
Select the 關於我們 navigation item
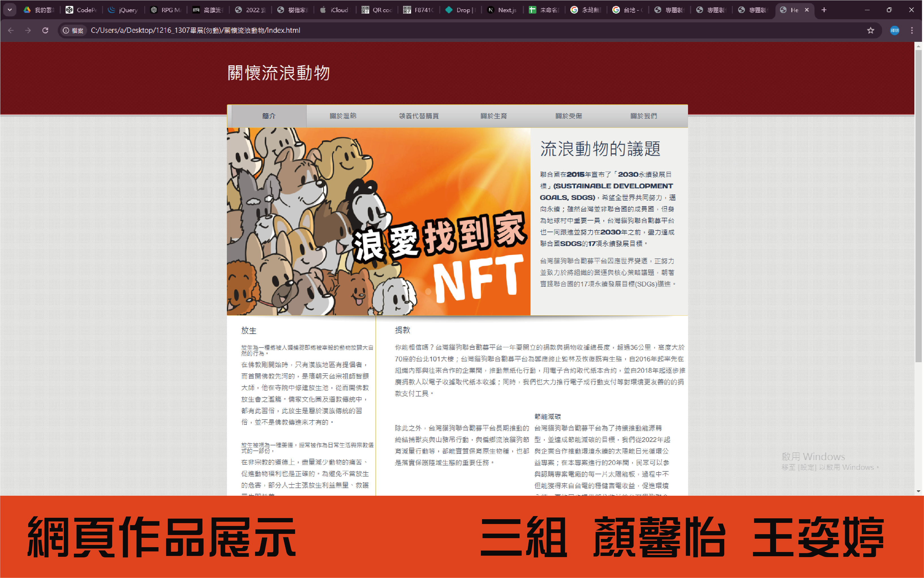644,116
